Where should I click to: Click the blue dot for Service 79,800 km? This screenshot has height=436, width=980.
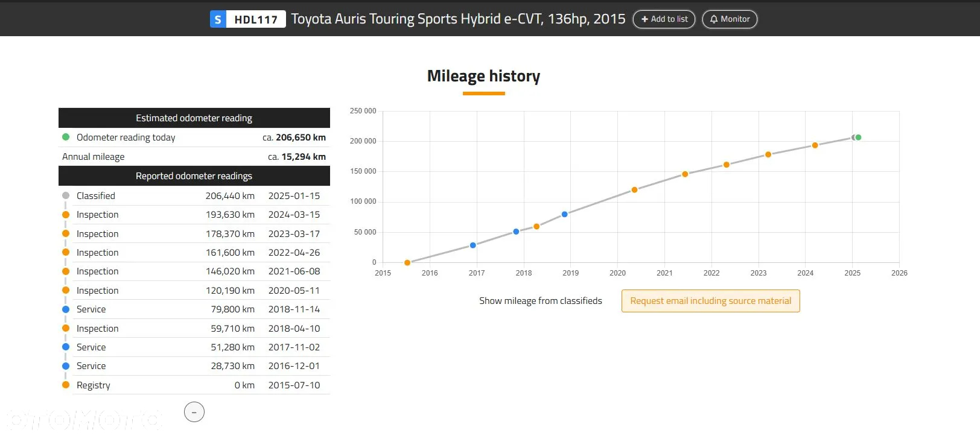point(66,309)
